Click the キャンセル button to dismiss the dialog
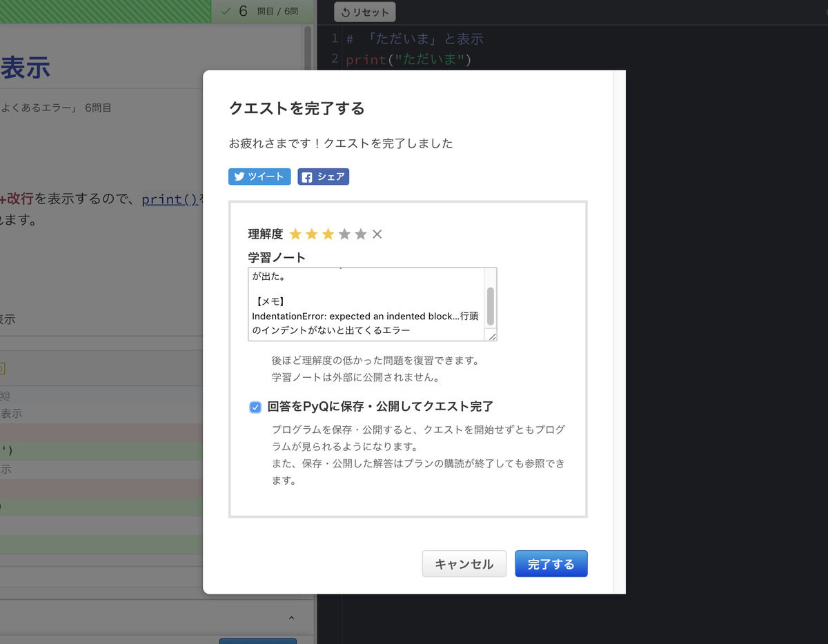 pos(464,563)
